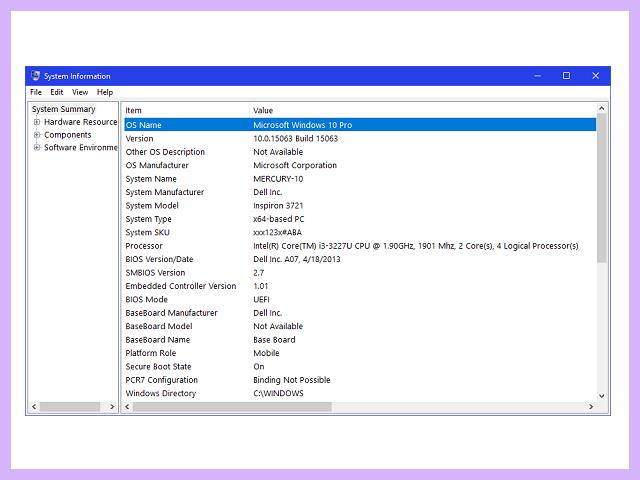Maximize the System Information window
Viewport: 640px width, 480px height.
(566, 76)
